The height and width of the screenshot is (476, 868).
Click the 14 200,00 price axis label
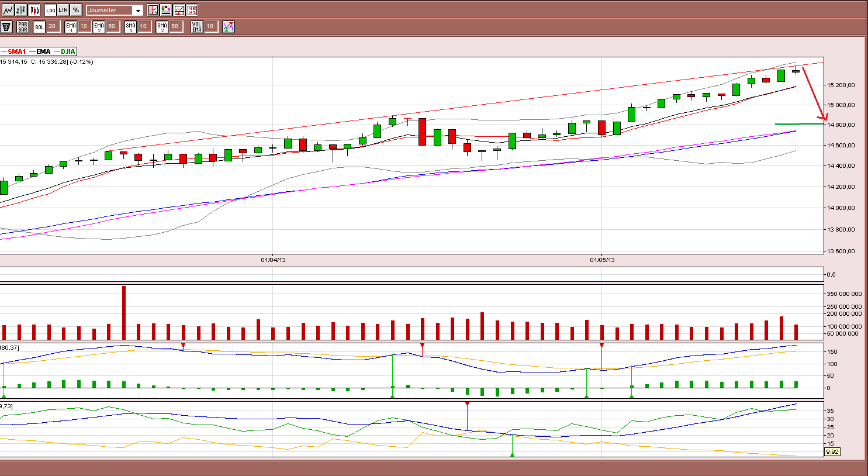pos(841,187)
